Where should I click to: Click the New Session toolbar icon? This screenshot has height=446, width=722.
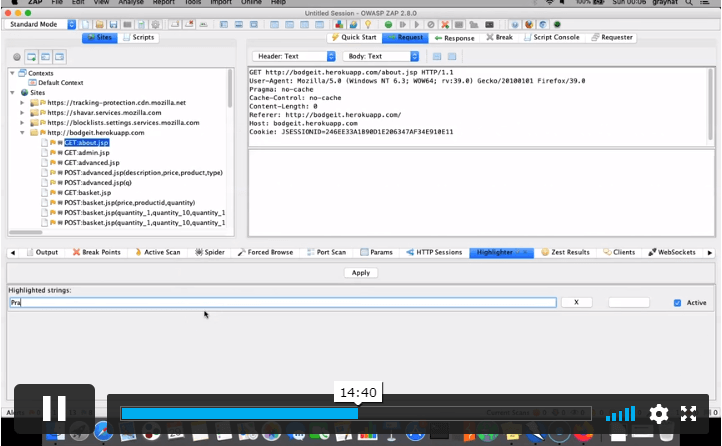(86, 24)
